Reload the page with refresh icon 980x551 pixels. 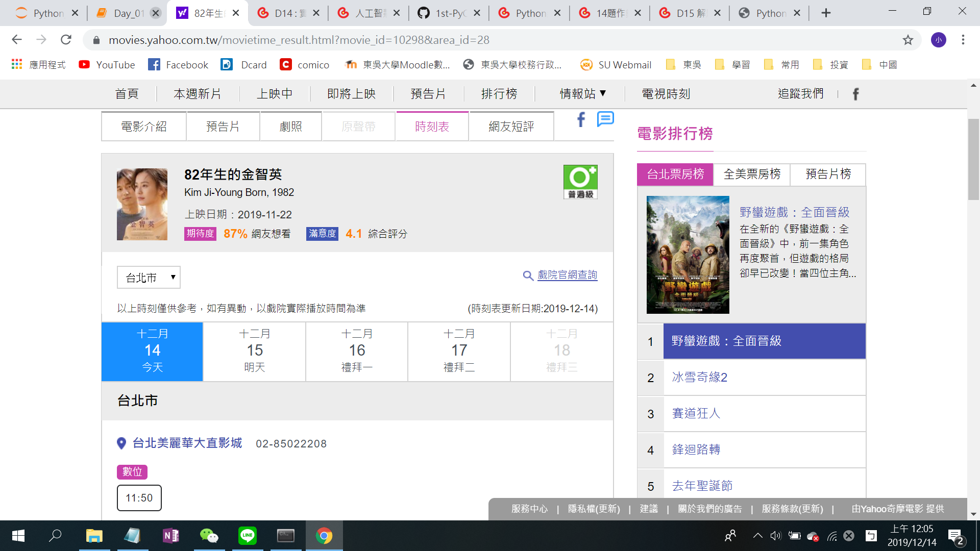tap(66, 40)
